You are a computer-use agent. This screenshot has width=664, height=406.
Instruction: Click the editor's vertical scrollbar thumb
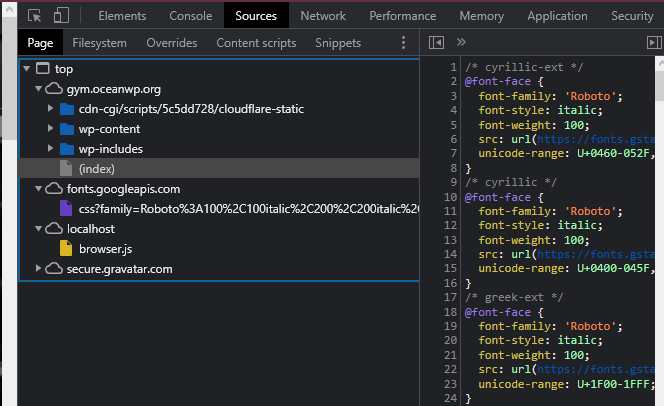pyautogui.click(x=660, y=85)
